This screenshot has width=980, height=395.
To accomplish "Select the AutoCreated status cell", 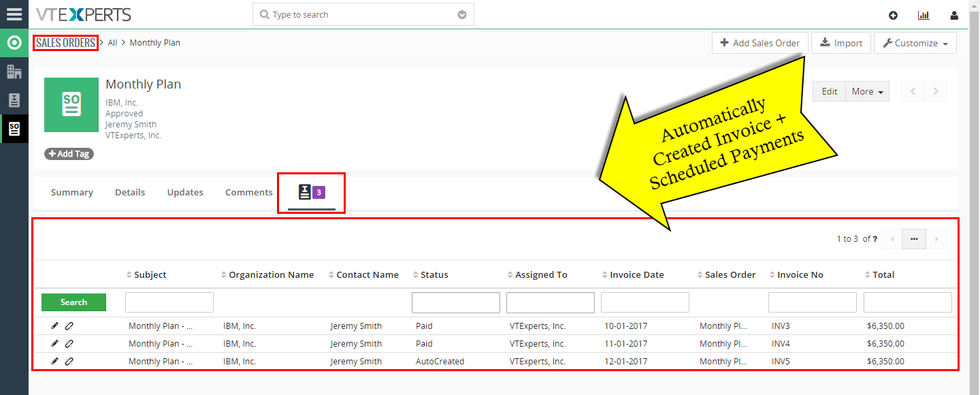I will (x=440, y=361).
